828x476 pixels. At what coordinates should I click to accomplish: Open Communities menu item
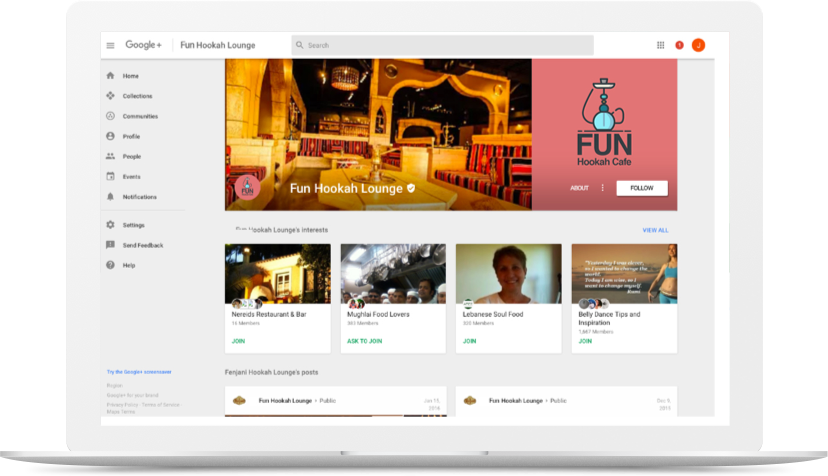(140, 116)
